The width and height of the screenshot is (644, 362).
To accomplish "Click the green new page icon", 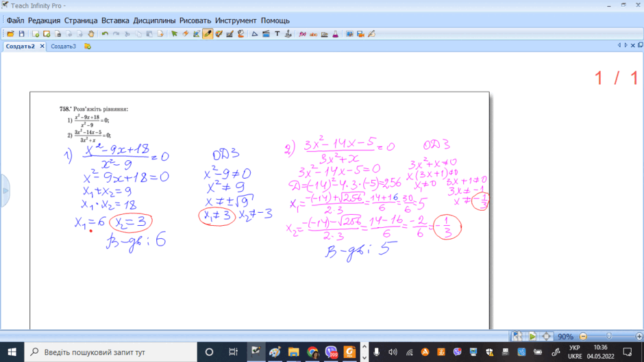I will (36, 34).
